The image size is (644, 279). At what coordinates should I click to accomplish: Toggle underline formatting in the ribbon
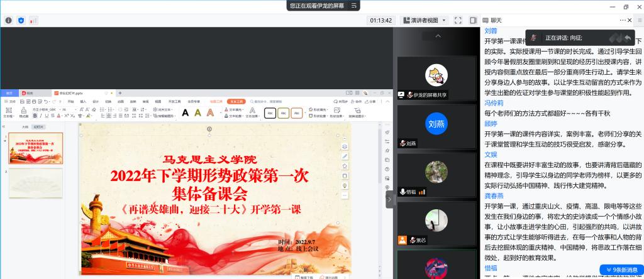pyautogui.click(x=48, y=116)
